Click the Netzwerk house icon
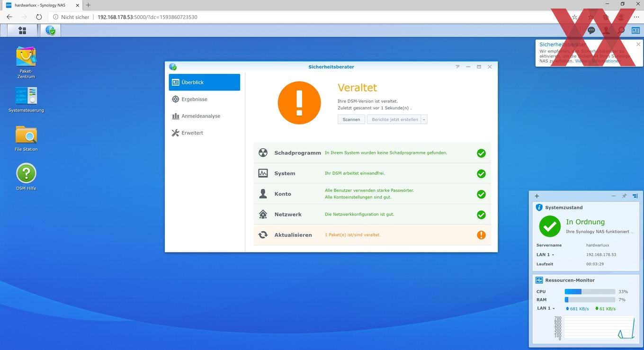The width and height of the screenshot is (644, 350). pyautogui.click(x=263, y=214)
